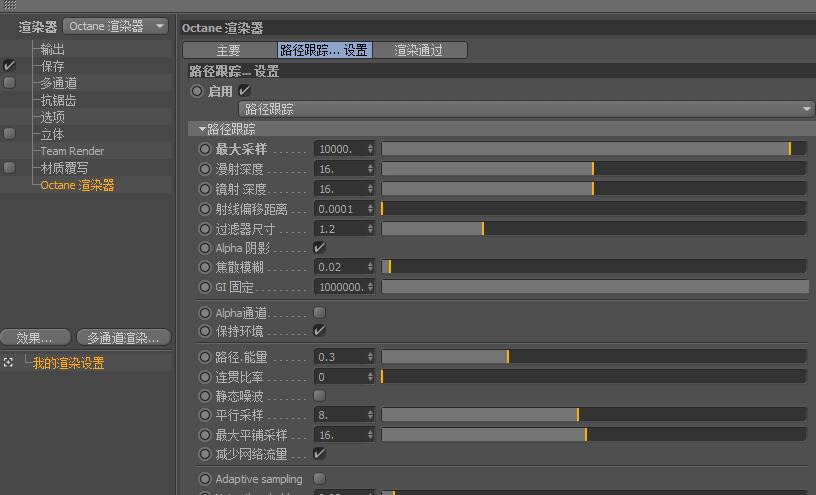
Task: Click the animation dot beside 过滤器尺寸
Action: tap(205, 229)
